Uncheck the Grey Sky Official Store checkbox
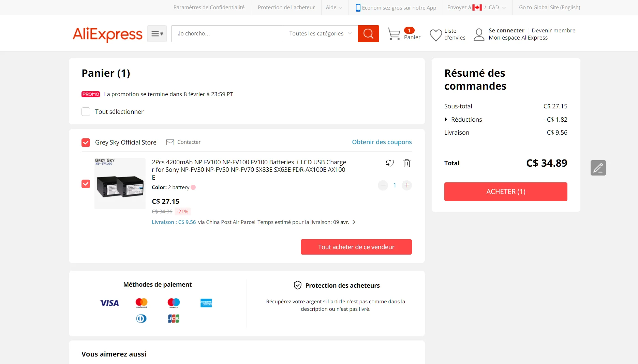Image resolution: width=638 pixels, height=364 pixels. [86, 142]
